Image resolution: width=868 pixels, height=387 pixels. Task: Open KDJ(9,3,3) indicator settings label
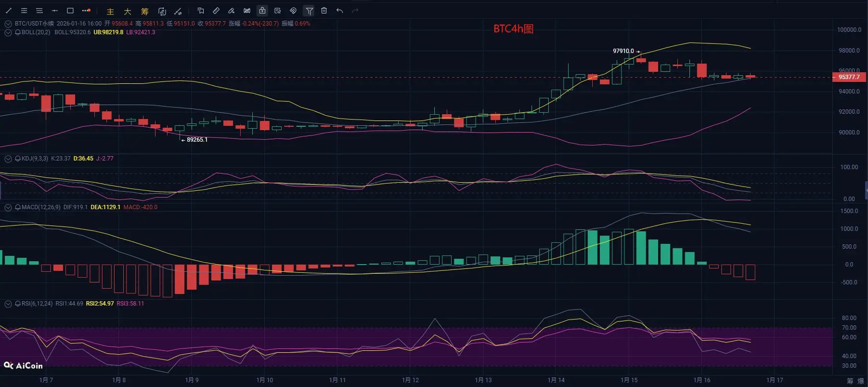point(35,159)
